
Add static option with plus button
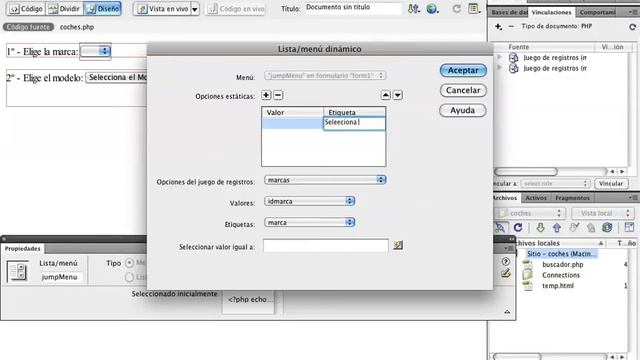click(266, 95)
